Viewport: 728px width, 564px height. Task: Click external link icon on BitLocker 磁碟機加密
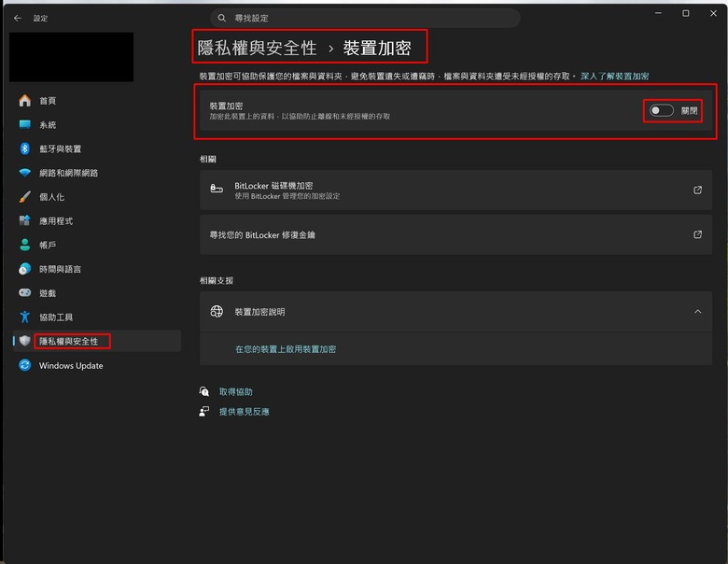(697, 190)
